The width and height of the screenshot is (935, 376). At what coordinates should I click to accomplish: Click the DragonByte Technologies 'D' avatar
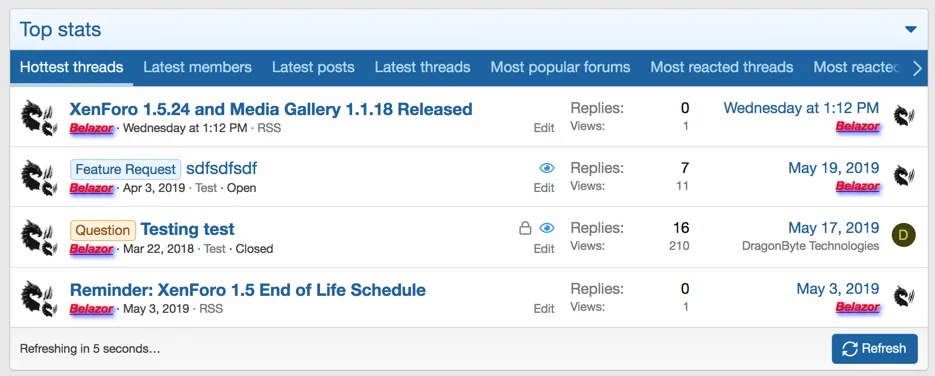tap(903, 235)
